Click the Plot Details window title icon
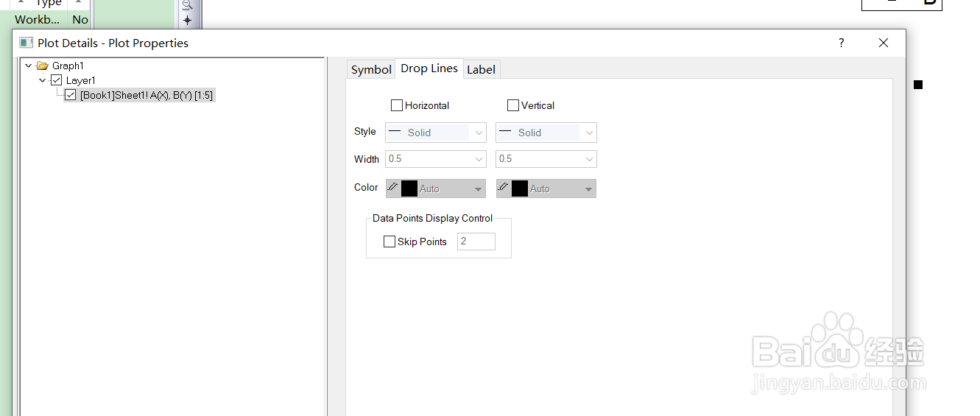The height and width of the screenshot is (416, 980). (x=27, y=43)
